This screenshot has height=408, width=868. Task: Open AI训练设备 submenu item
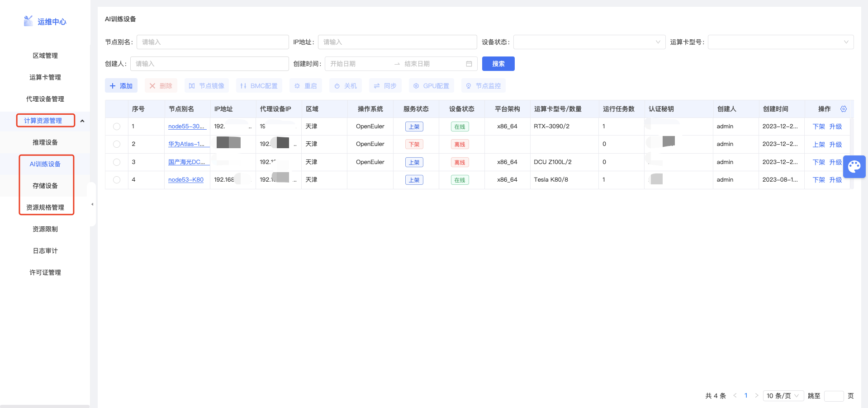point(45,164)
